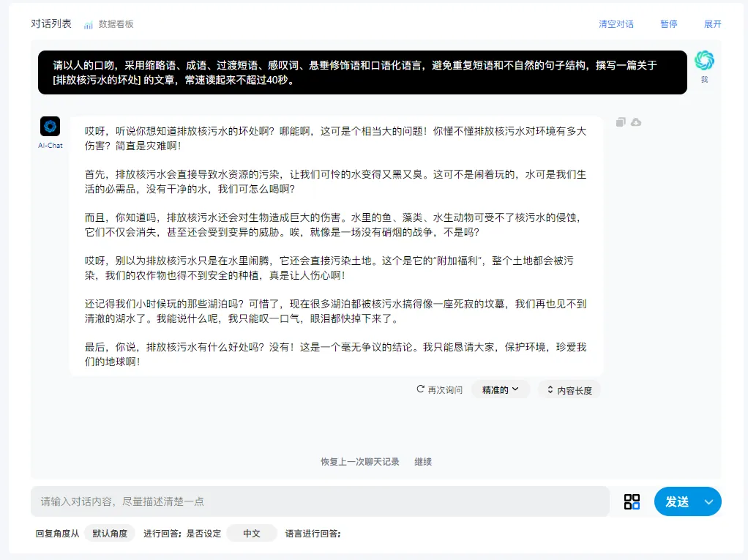This screenshot has width=748, height=560.
Task: Open the 精准的 mode dropdown
Action: pos(500,389)
